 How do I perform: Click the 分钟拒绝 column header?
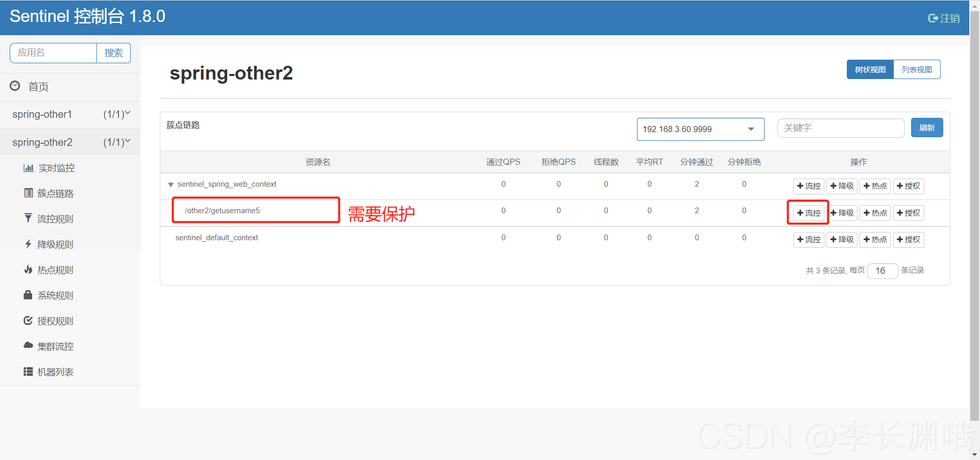pos(744,162)
